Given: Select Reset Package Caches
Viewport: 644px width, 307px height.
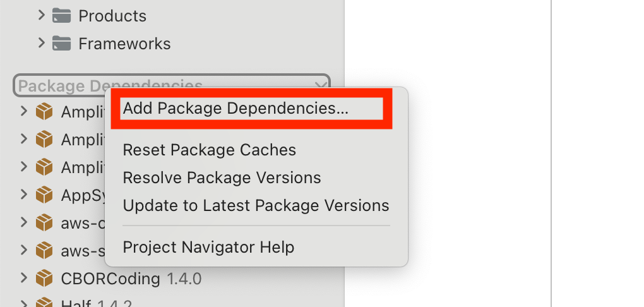Looking at the screenshot, I should pyautogui.click(x=209, y=150).
